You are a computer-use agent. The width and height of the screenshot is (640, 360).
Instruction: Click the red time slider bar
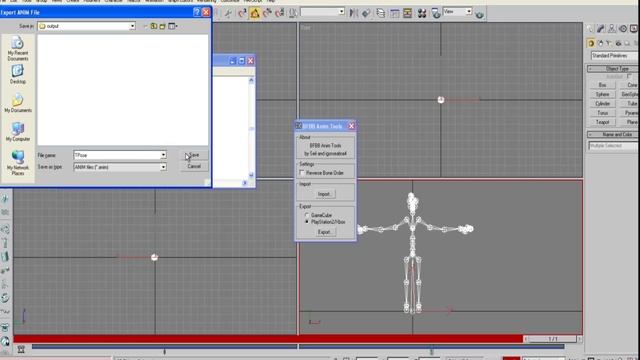coord(268,339)
